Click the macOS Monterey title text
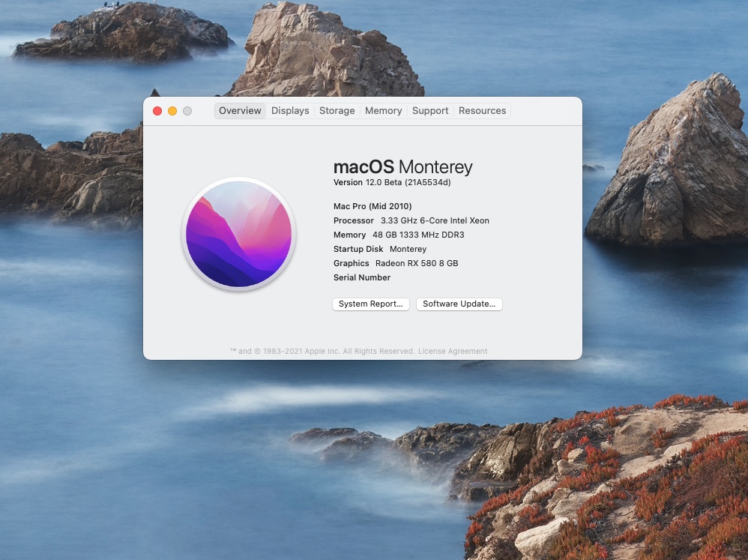Screen dimensions: 748x560 tap(403, 167)
